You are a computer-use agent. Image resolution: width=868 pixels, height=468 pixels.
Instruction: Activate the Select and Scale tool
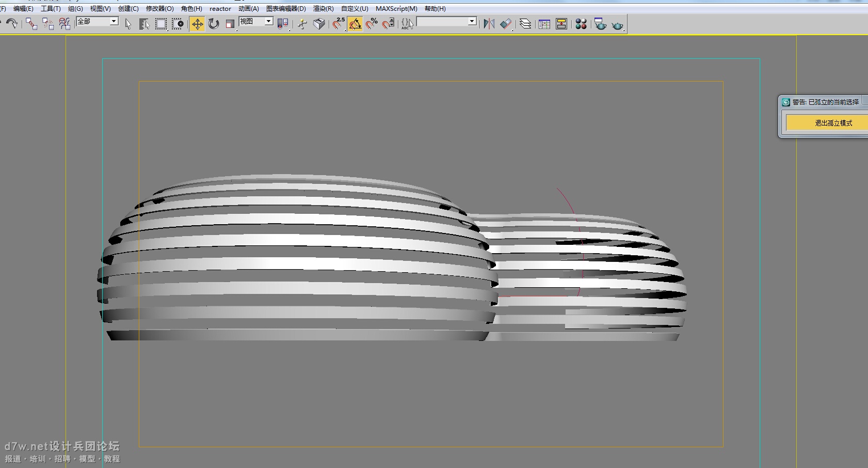tap(230, 24)
